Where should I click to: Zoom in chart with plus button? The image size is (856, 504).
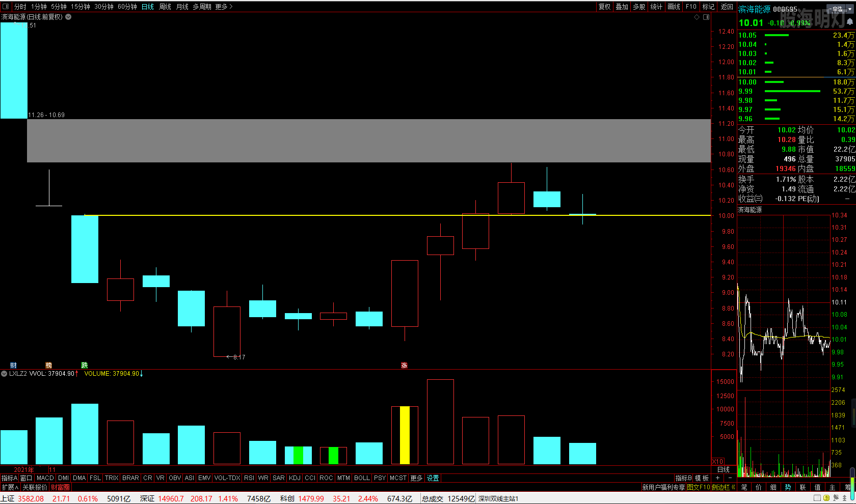tap(718, 478)
